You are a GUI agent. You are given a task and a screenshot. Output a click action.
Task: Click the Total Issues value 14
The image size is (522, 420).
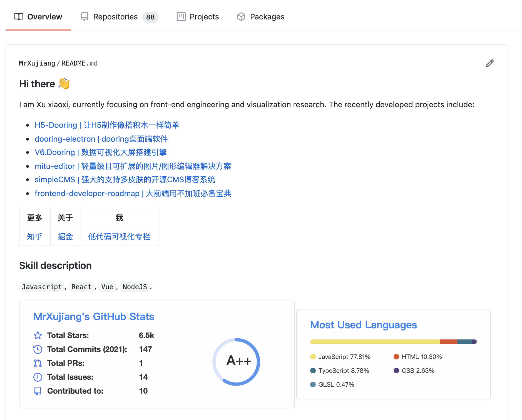pyautogui.click(x=143, y=377)
